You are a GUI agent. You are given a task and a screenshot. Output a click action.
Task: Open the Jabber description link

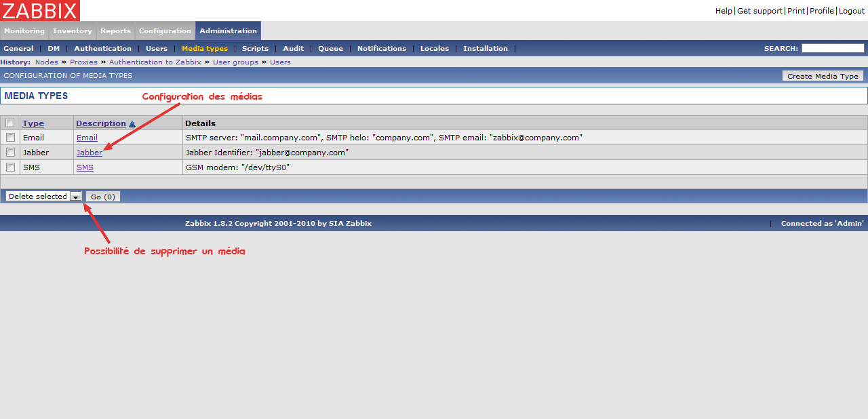90,153
